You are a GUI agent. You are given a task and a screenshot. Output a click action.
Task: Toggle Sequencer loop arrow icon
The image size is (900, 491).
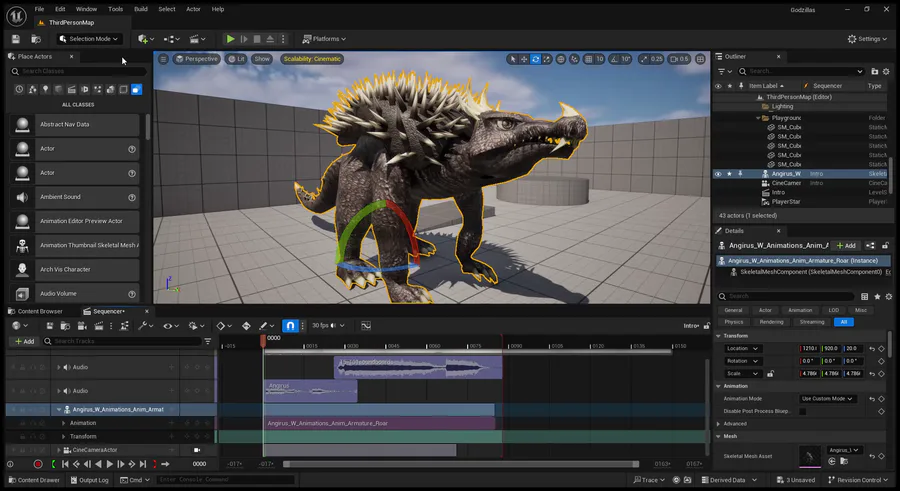pos(165,464)
